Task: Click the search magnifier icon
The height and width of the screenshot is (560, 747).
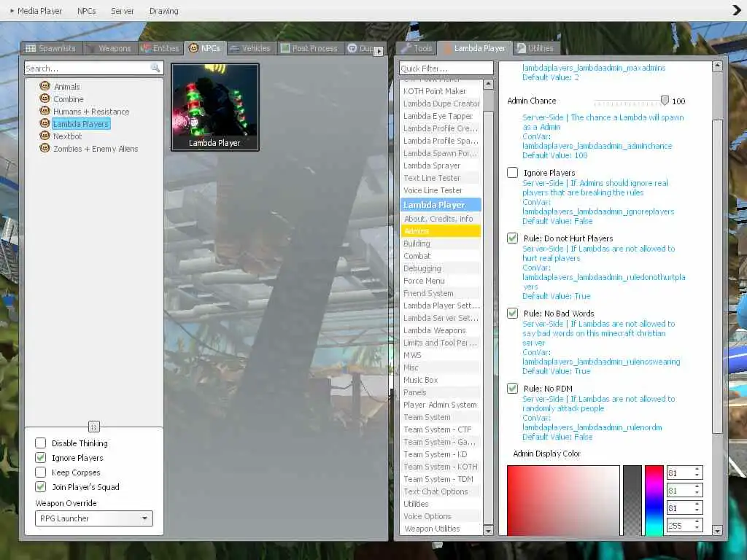Action: tap(155, 68)
